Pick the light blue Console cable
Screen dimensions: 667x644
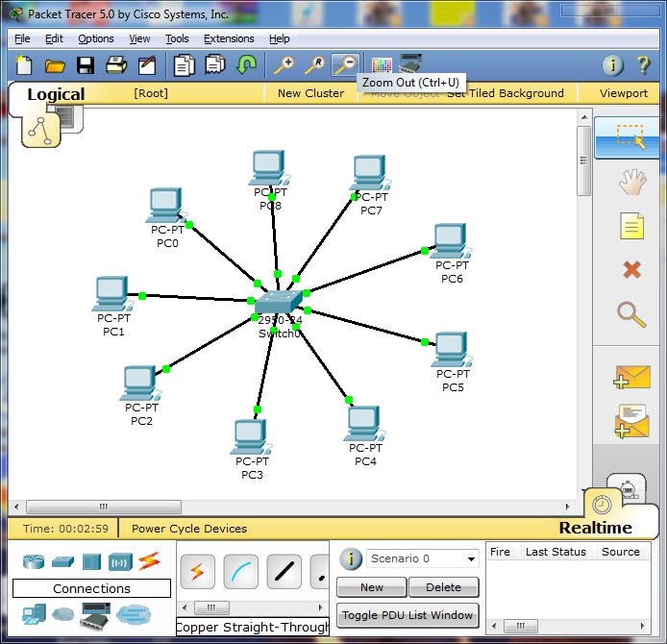click(x=241, y=572)
